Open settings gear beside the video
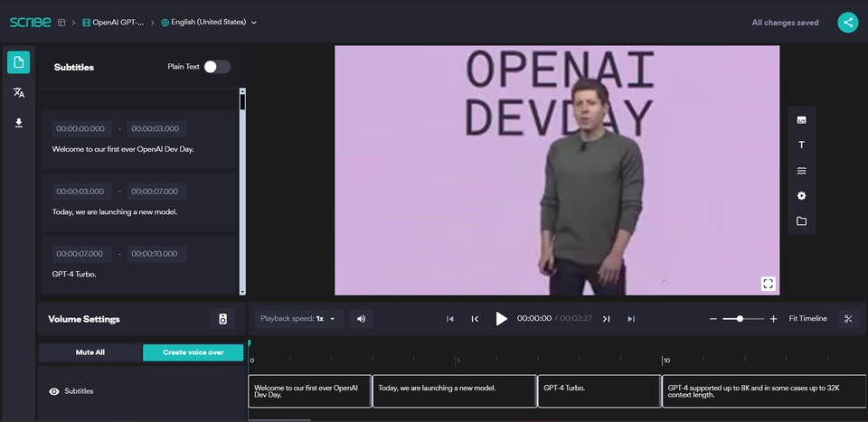Screen dimensions: 868x422 point(801,195)
